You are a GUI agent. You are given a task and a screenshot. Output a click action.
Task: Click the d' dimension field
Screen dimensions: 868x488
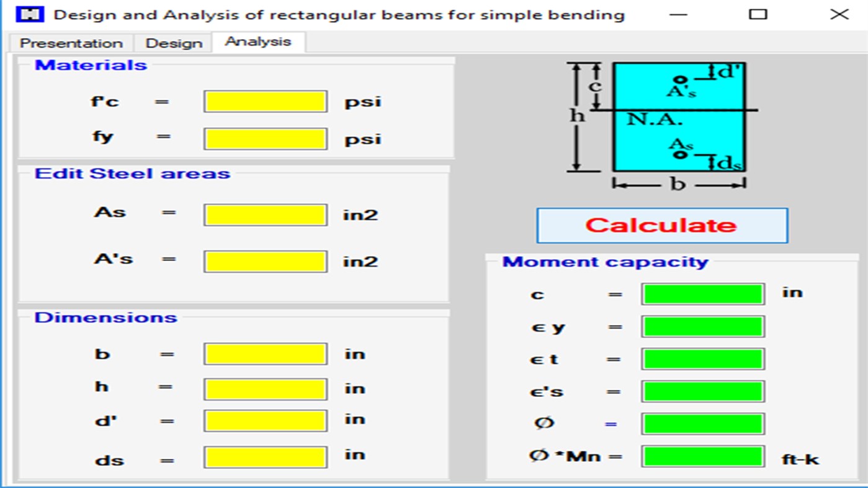pyautogui.click(x=265, y=421)
